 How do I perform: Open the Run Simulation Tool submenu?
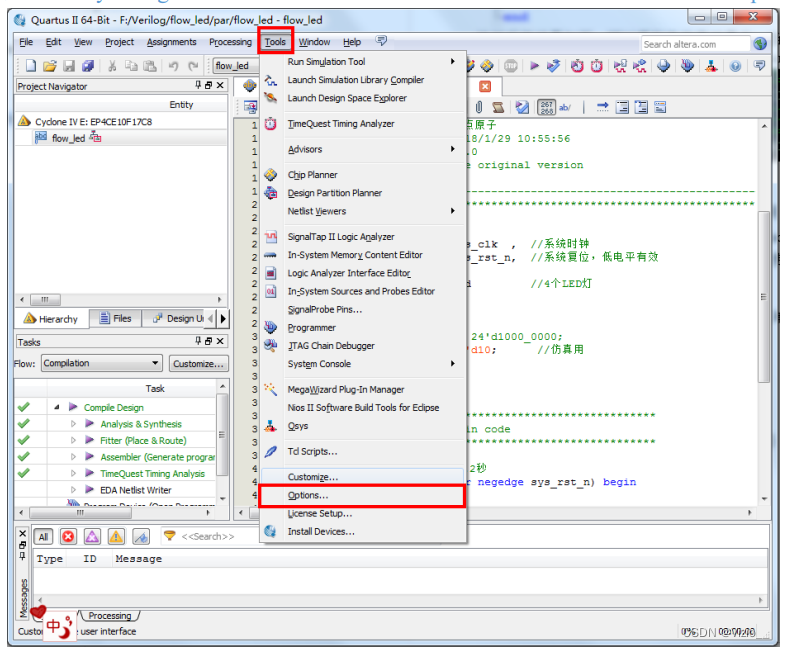tap(363, 62)
